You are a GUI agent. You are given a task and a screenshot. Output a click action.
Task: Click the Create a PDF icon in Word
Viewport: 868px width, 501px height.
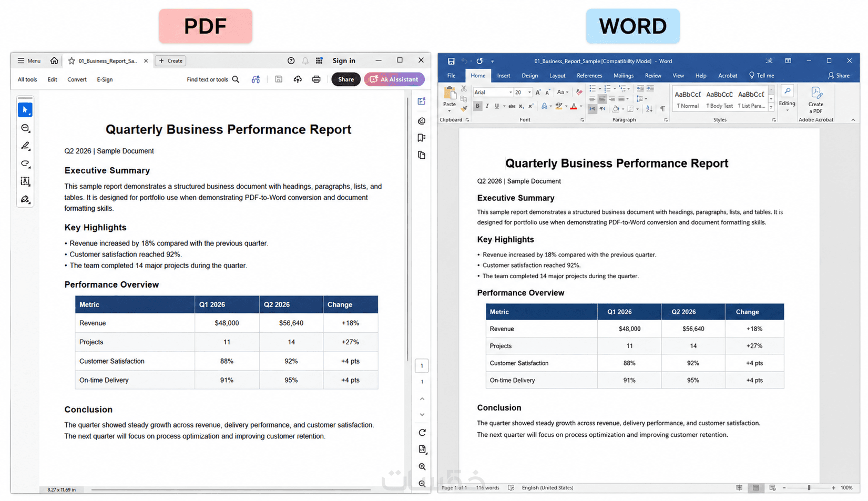tap(816, 100)
